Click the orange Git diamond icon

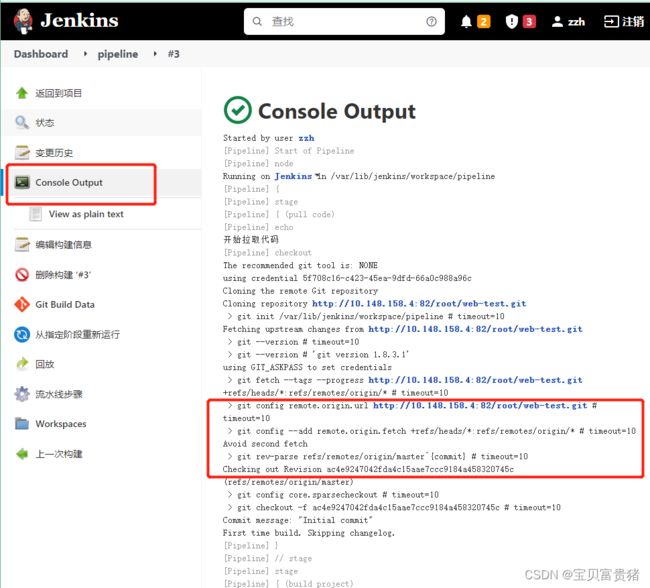click(22, 304)
